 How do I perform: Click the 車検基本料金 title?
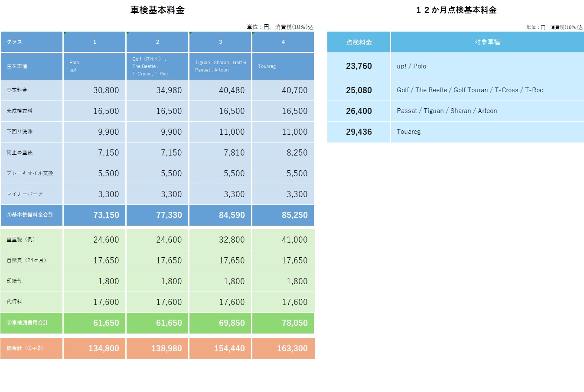pos(157,10)
